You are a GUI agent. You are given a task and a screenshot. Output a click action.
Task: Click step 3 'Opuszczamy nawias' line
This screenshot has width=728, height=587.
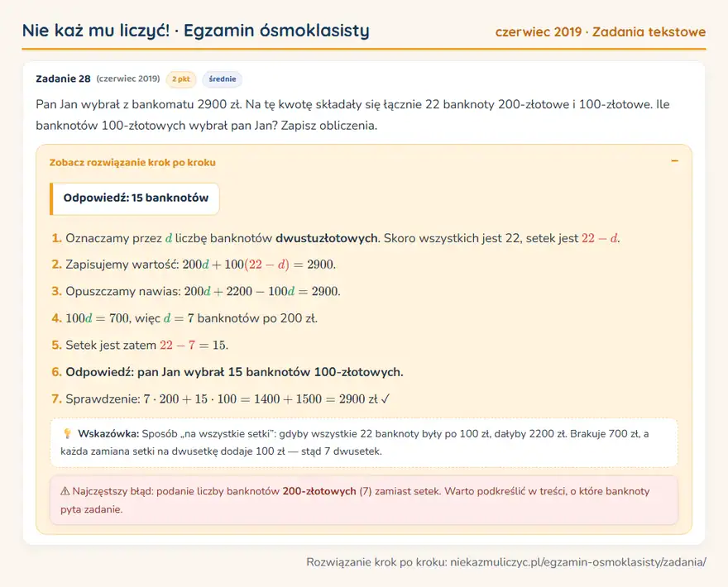point(196,291)
